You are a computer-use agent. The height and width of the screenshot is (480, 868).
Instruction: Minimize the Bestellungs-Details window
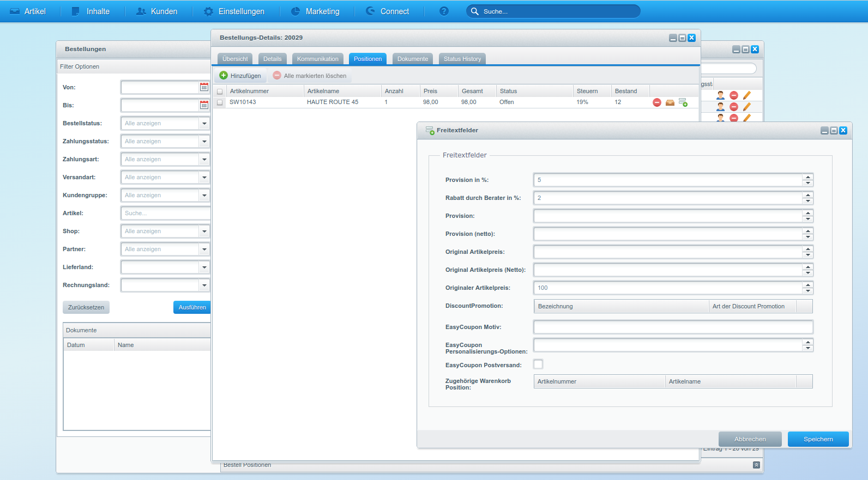(673, 38)
